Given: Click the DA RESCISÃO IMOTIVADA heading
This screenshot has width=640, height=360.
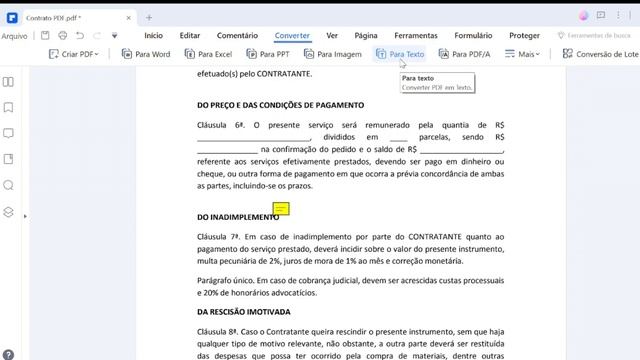Looking at the screenshot, I should tap(244, 312).
